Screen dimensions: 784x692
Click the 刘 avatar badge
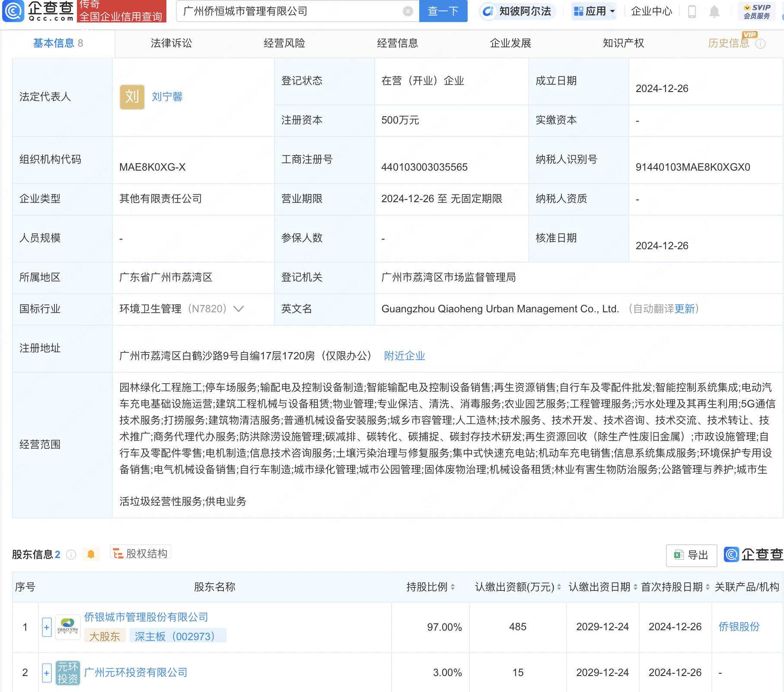click(132, 97)
